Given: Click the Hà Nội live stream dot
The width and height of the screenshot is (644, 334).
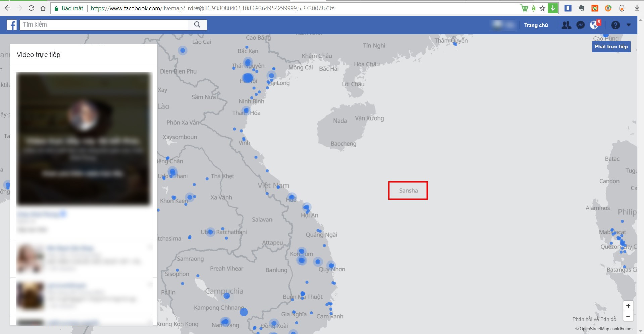Looking at the screenshot, I should click(x=248, y=78).
